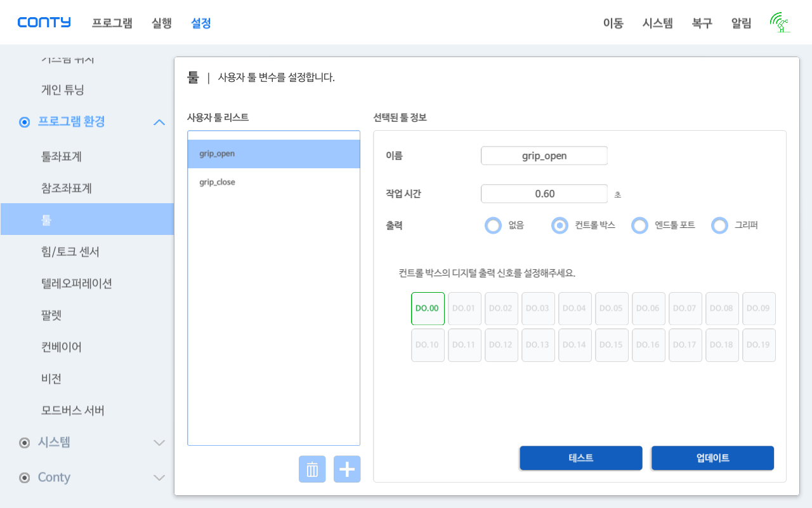The height and width of the screenshot is (508, 812).
Task: Click the 업데이트 button
Action: tap(712, 458)
